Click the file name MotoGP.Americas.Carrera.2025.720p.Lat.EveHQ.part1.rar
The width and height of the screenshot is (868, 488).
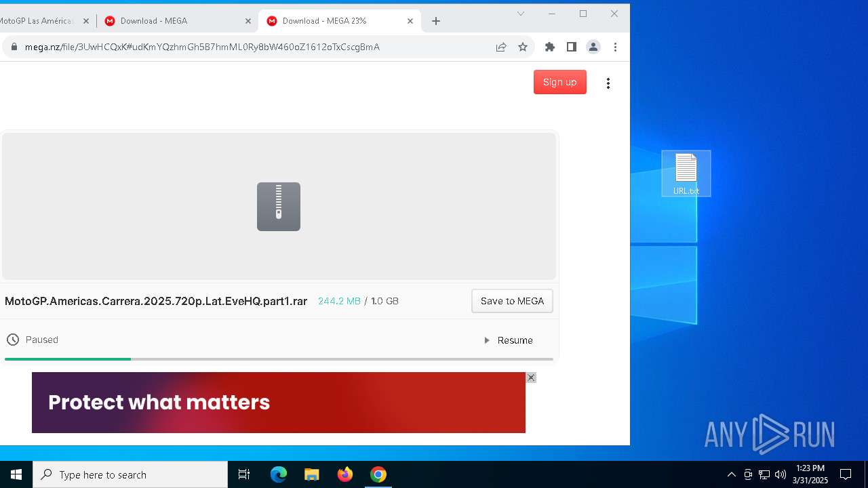156,301
